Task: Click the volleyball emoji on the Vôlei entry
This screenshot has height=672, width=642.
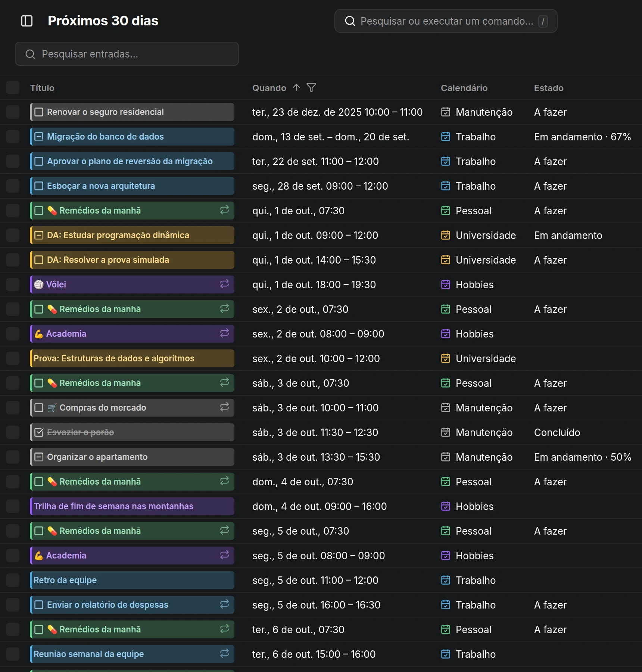Action: [x=39, y=284]
